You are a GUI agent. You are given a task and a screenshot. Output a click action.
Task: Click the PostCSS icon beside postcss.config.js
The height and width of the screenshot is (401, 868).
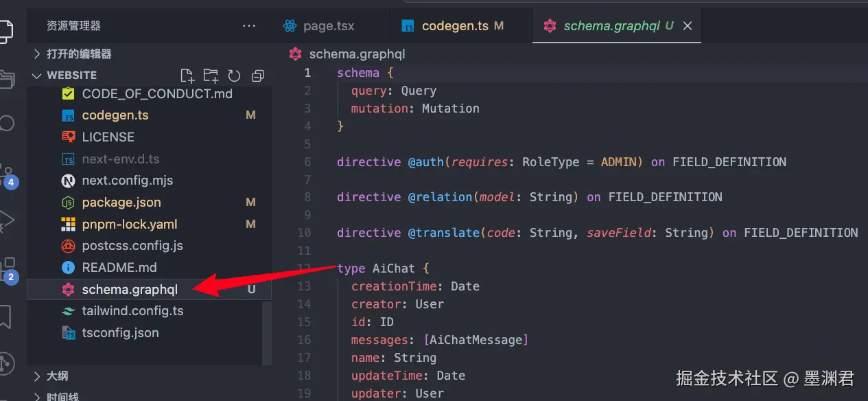pos(68,246)
